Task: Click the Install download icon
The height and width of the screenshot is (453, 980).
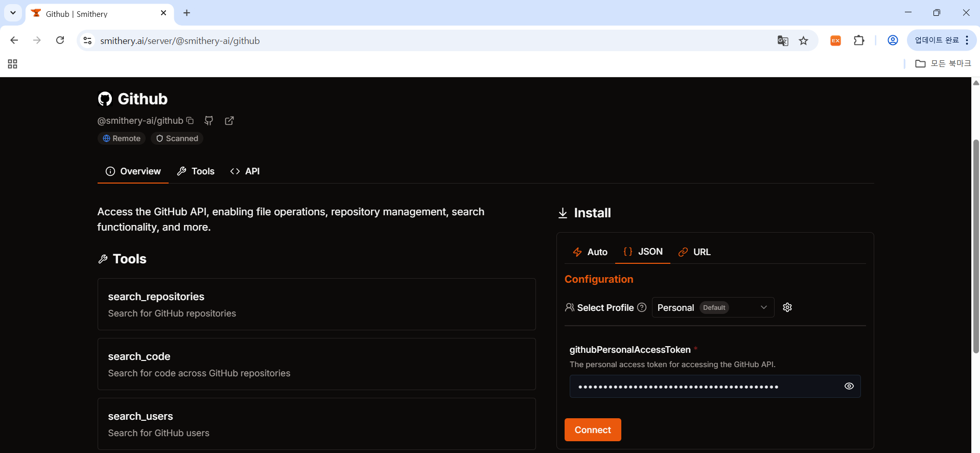Action: pos(563,213)
